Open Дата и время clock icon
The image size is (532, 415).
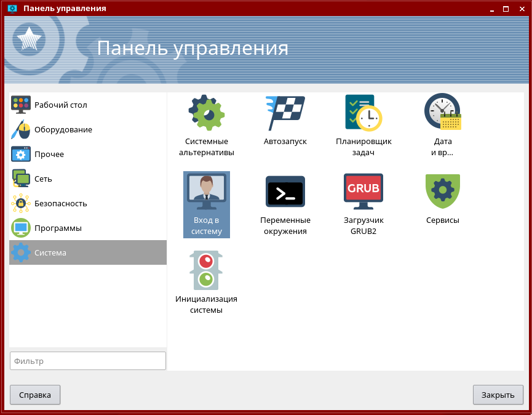pos(442,113)
